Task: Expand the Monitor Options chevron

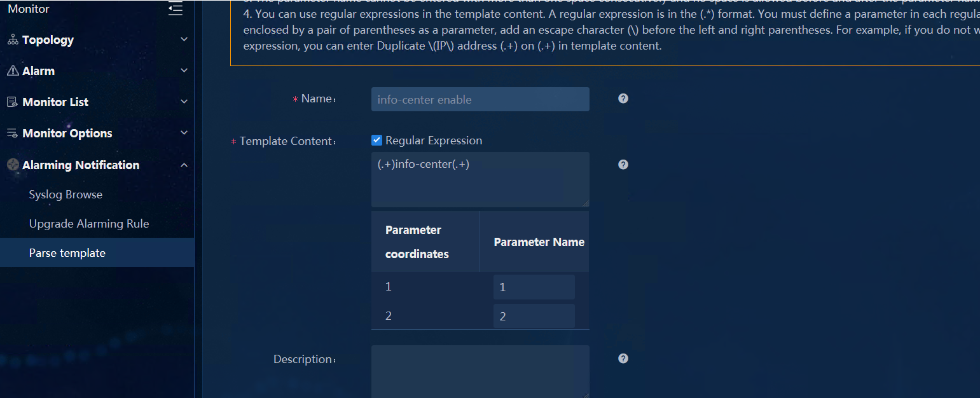Action: coord(184,133)
